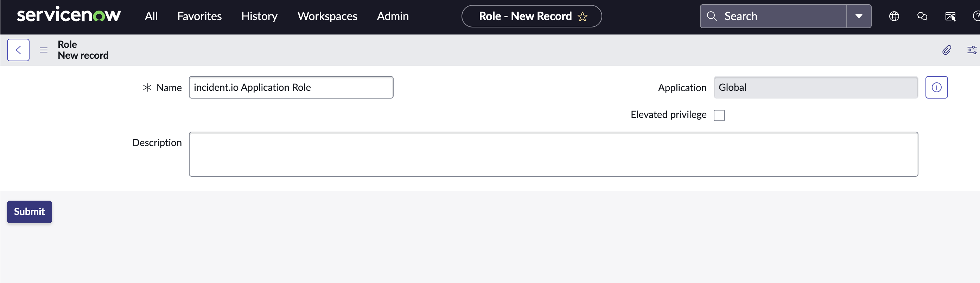The image size is (980, 283).
Task: Submit the new role record
Action: coord(29,212)
